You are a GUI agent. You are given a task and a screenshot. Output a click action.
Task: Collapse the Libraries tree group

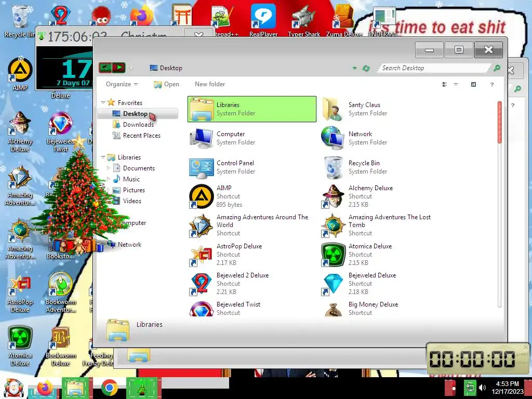103,157
